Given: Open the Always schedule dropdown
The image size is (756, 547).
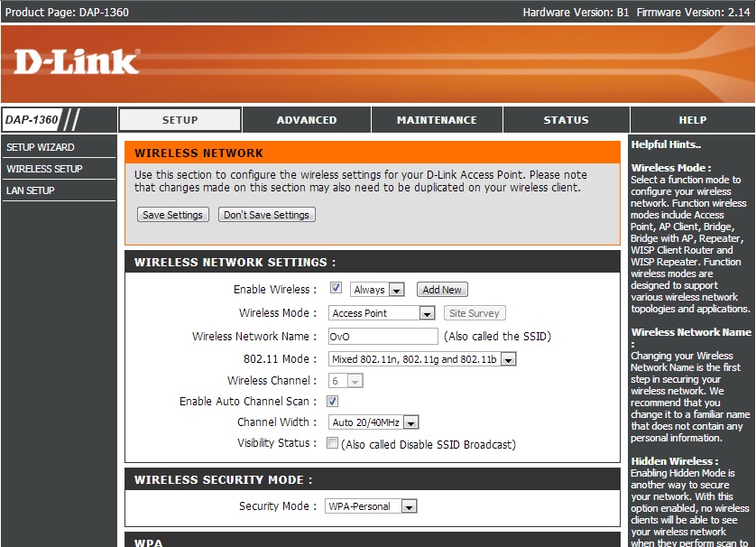Looking at the screenshot, I should point(377,290).
